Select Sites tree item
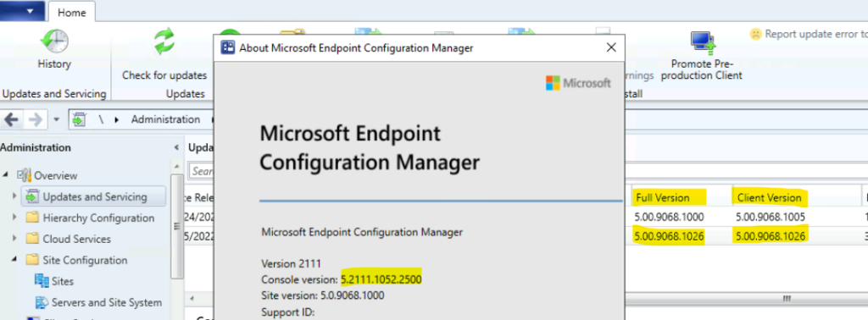 click(63, 281)
